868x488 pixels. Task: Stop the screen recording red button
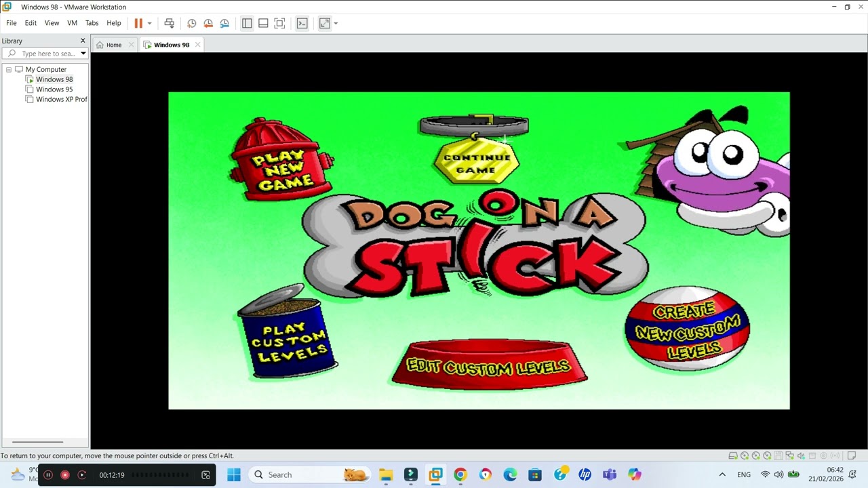pyautogui.click(x=65, y=475)
